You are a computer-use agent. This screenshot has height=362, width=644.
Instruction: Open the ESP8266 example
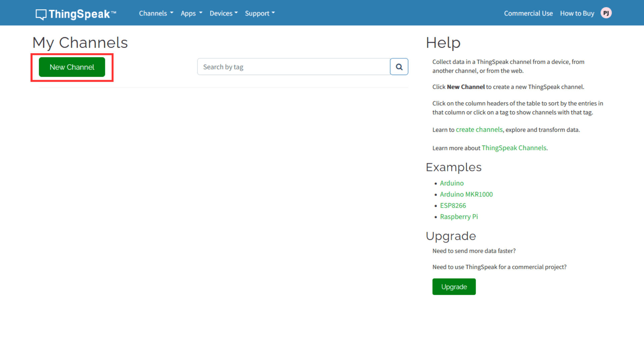pyautogui.click(x=453, y=205)
